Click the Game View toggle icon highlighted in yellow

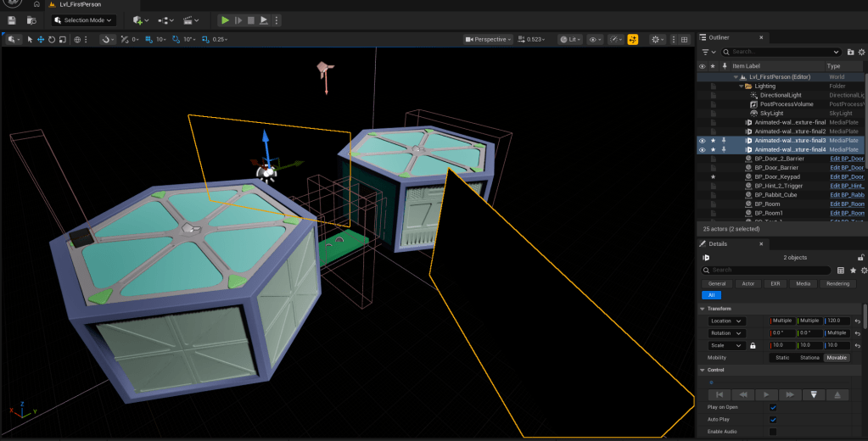632,39
